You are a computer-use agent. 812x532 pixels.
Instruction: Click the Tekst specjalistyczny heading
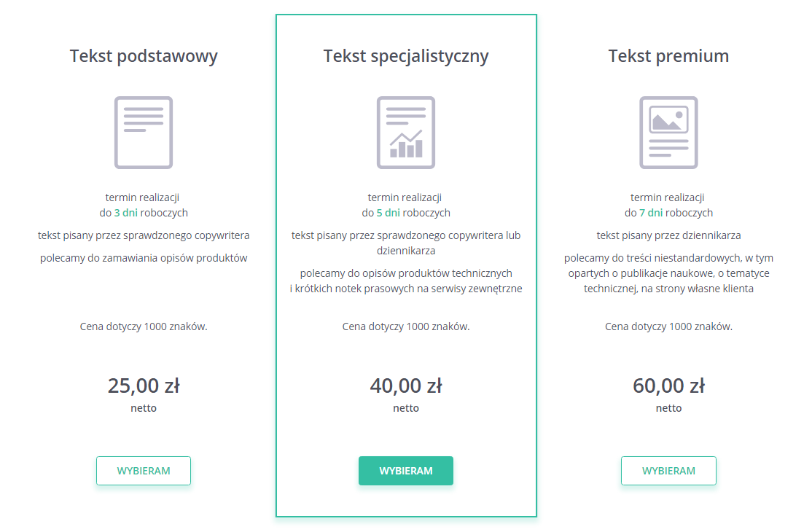coord(406,56)
